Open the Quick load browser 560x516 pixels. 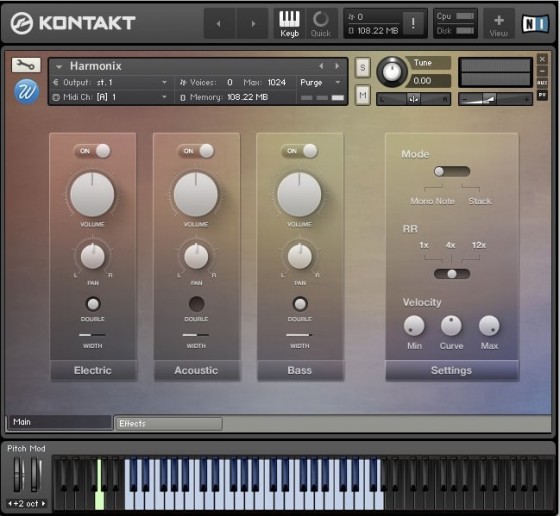click(x=320, y=24)
